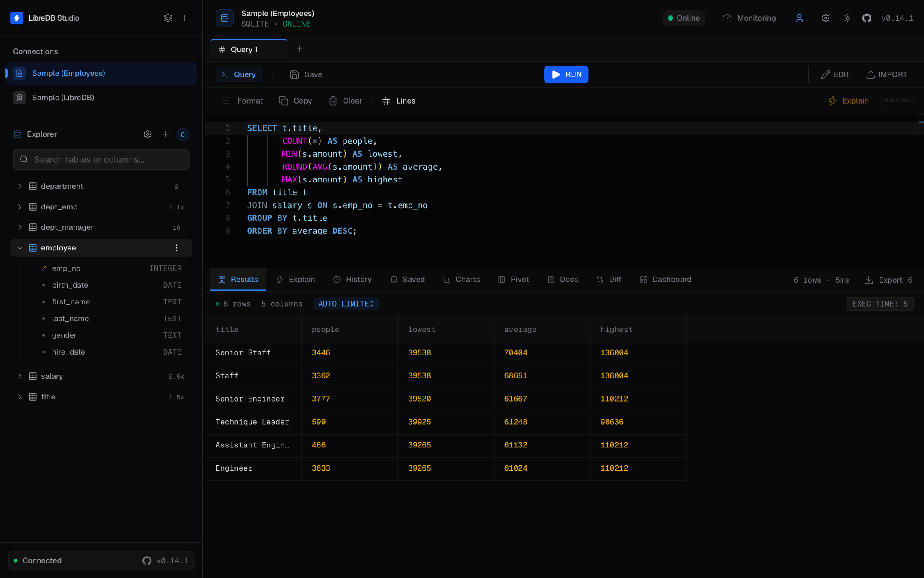Open employee table three-dot menu
This screenshot has width=924, height=578.
[x=176, y=248]
